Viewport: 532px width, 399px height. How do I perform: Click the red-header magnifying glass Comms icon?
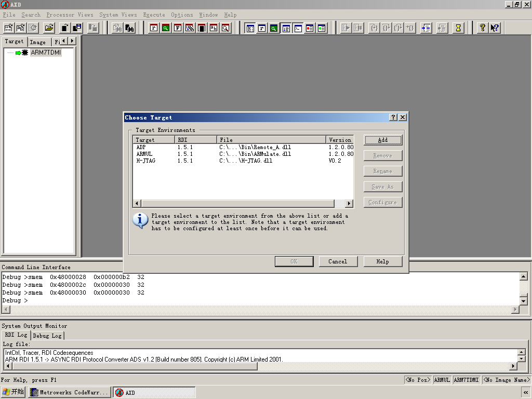tap(225, 28)
